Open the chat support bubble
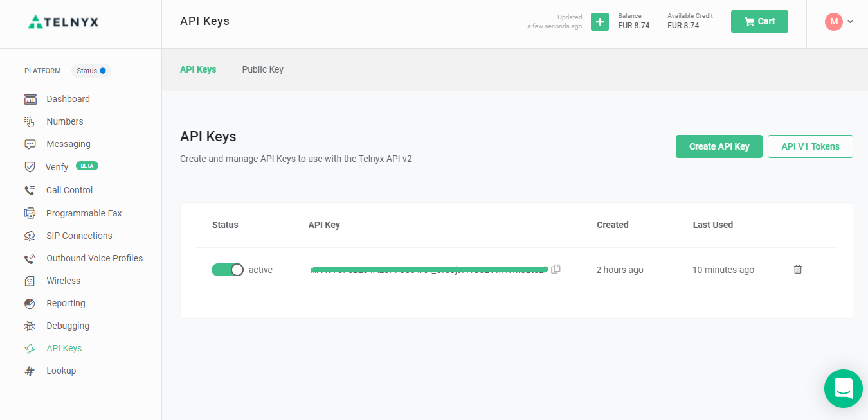 [843, 388]
